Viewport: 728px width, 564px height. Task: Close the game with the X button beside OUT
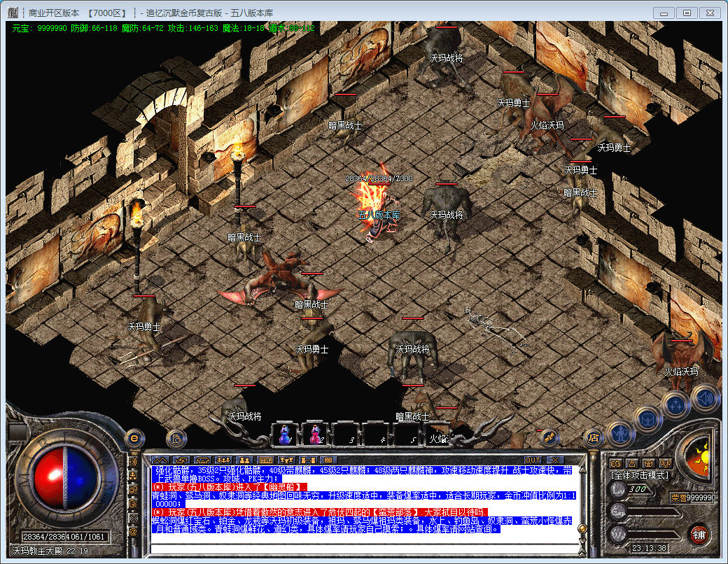tap(554, 460)
